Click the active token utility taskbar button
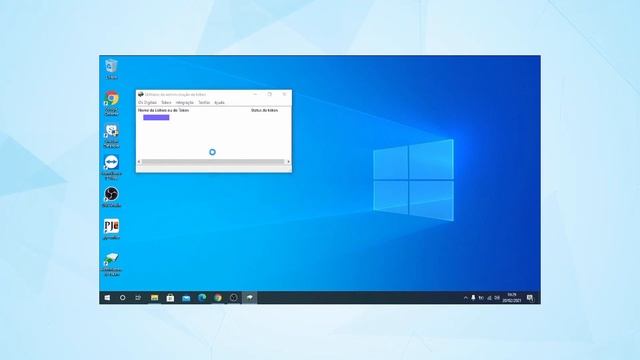The height and width of the screenshot is (360, 640). [x=249, y=298]
